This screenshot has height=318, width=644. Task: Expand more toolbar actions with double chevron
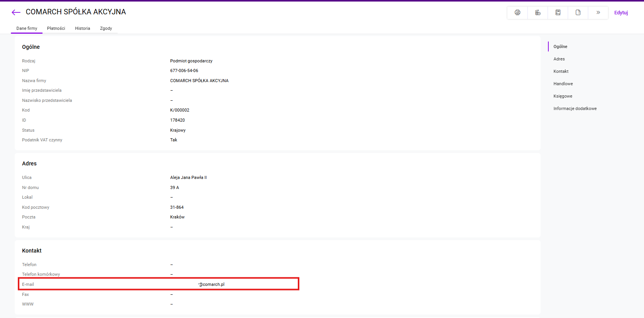click(598, 12)
